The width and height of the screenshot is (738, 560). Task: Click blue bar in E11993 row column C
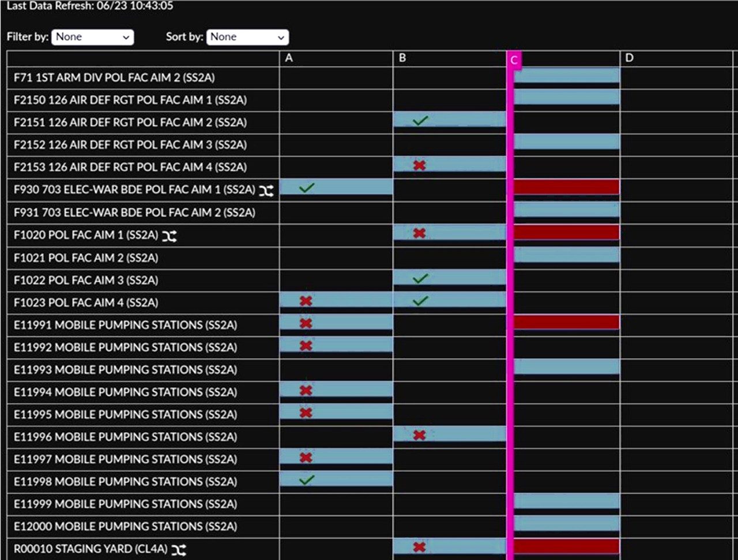click(x=566, y=366)
